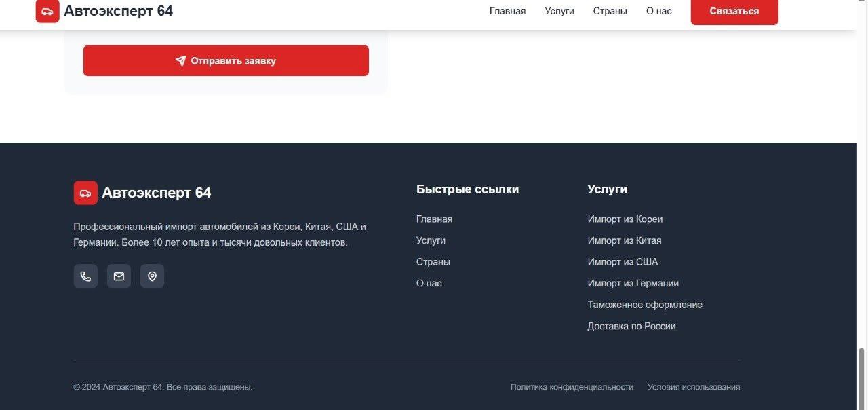Click the footer red car logo icon
The image size is (868, 410).
[85, 193]
